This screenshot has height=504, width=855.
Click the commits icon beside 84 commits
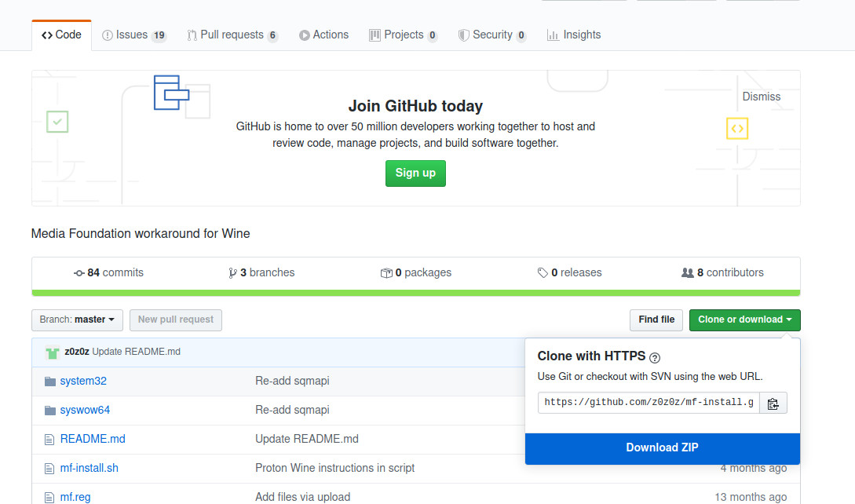pos(79,273)
